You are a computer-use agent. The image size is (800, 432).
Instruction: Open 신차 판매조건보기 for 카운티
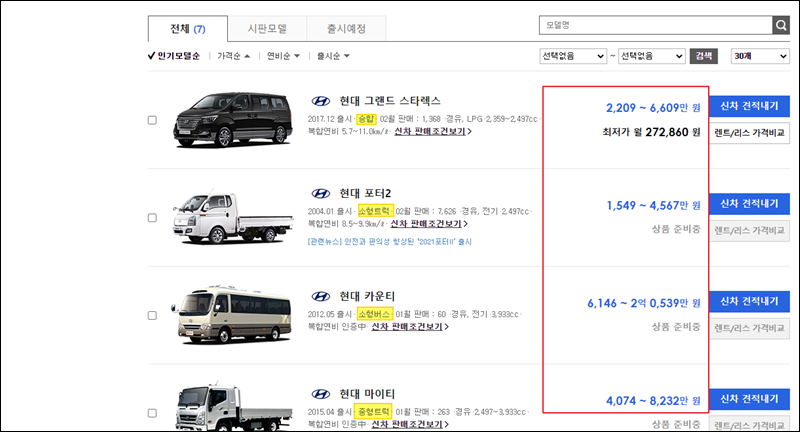click(x=410, y=327)
